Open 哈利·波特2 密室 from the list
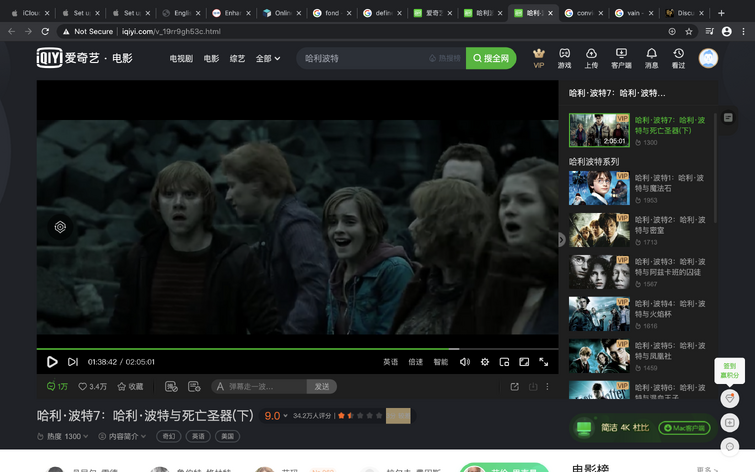 point(637,230)
